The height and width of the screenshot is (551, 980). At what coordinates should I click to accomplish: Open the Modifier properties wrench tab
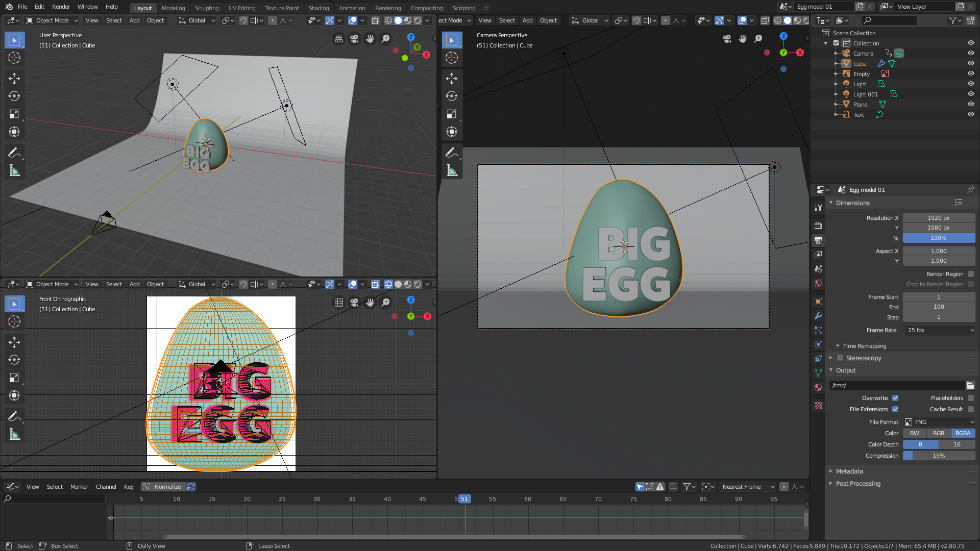(818, 316)
